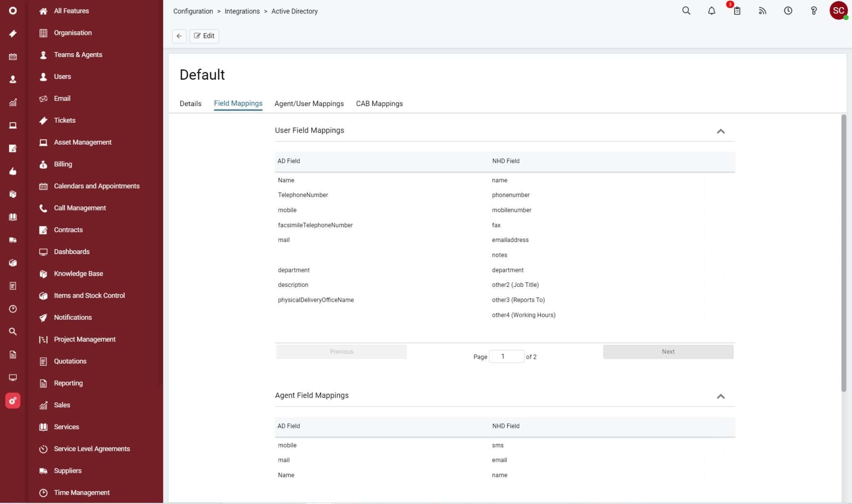Click the Previous page button
Screen dimensions: 852x504
[342, 352]
